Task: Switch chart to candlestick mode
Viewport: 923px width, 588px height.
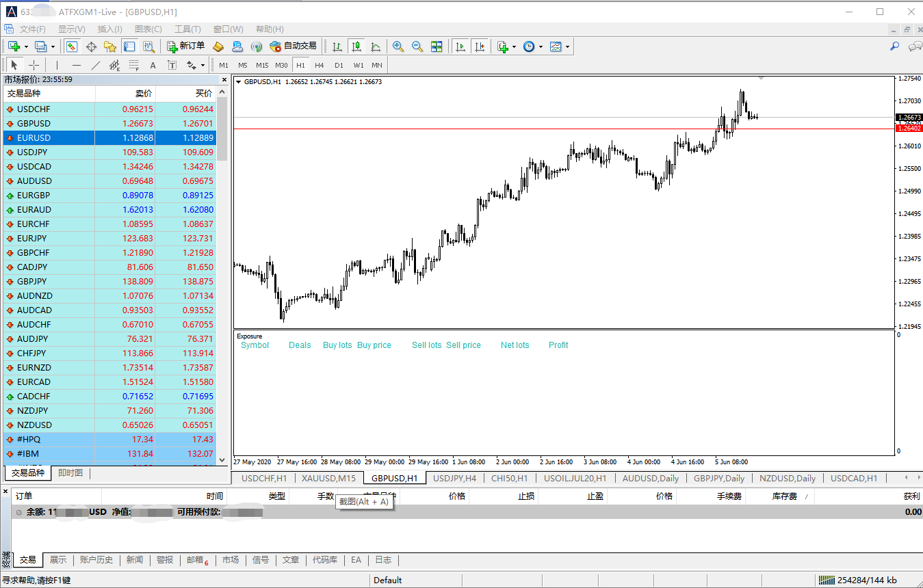Action: pos(356,46)
